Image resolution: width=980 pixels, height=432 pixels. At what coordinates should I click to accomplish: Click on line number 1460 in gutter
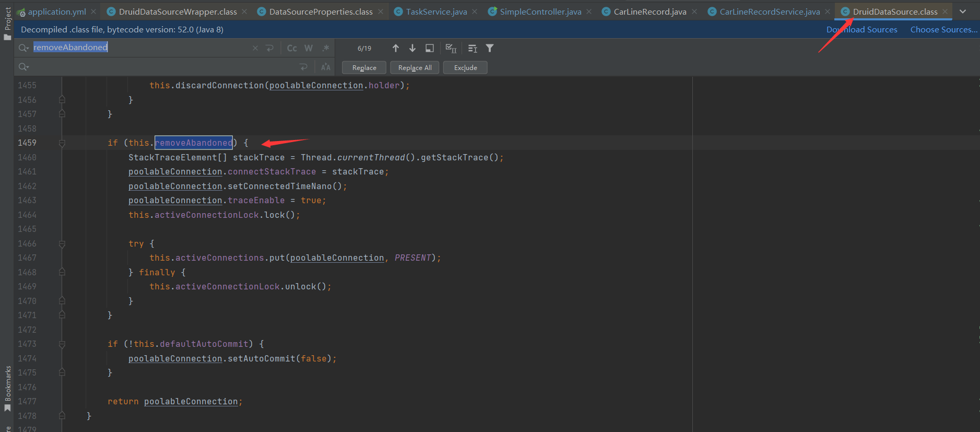tap(27, 157)
